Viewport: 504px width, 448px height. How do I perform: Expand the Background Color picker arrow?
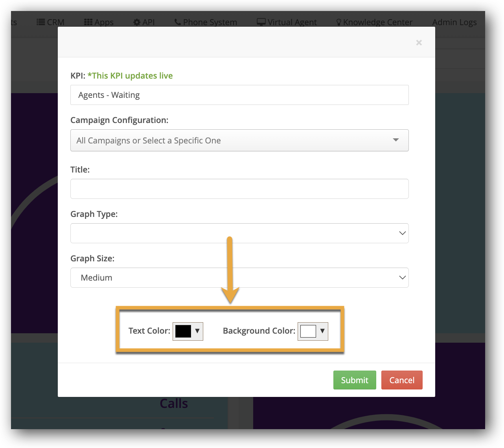point(322,331)
